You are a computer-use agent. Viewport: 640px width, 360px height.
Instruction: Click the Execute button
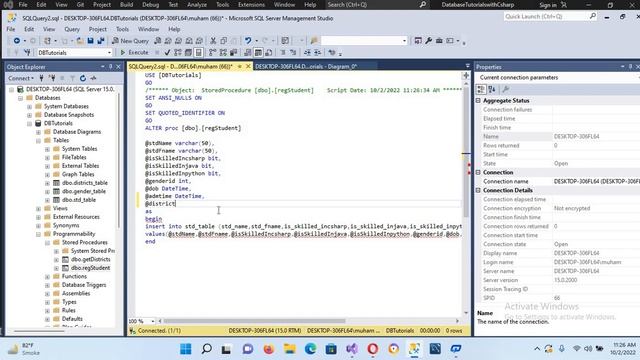(x=134, y=53)
